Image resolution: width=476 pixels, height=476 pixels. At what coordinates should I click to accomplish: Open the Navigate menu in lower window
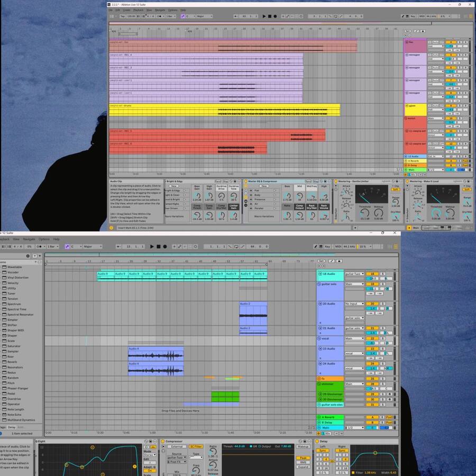pyautogui.click(x=29, y=239)
